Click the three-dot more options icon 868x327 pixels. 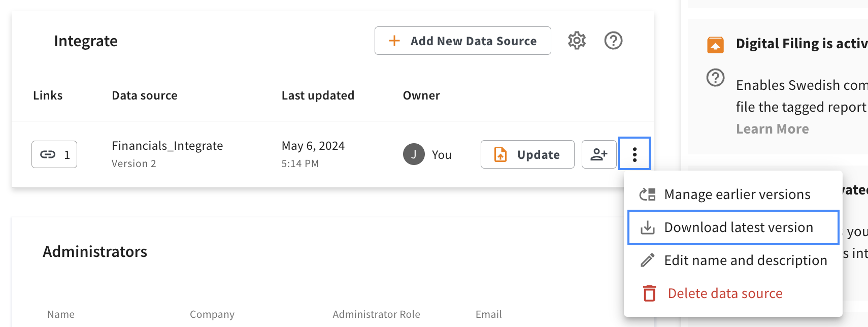635,154
